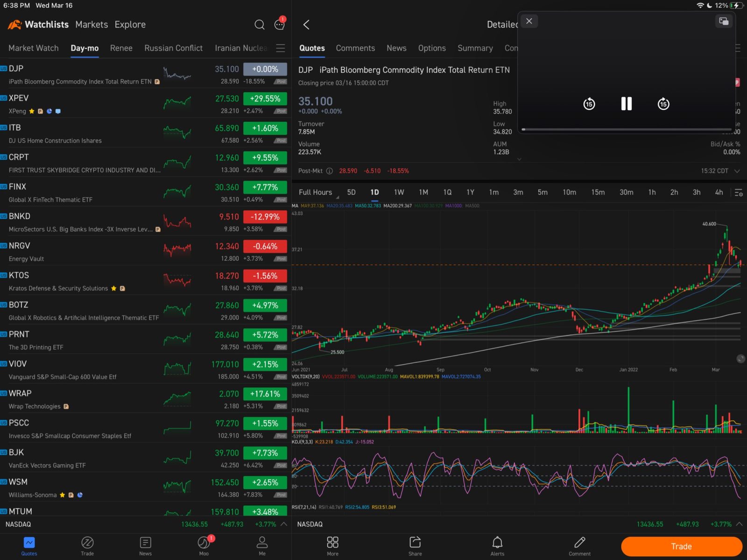Open the KTOS Kratos Defense row
Image resolution: width=747 pixels, height=560 pixels.
[x=146, y=281]
